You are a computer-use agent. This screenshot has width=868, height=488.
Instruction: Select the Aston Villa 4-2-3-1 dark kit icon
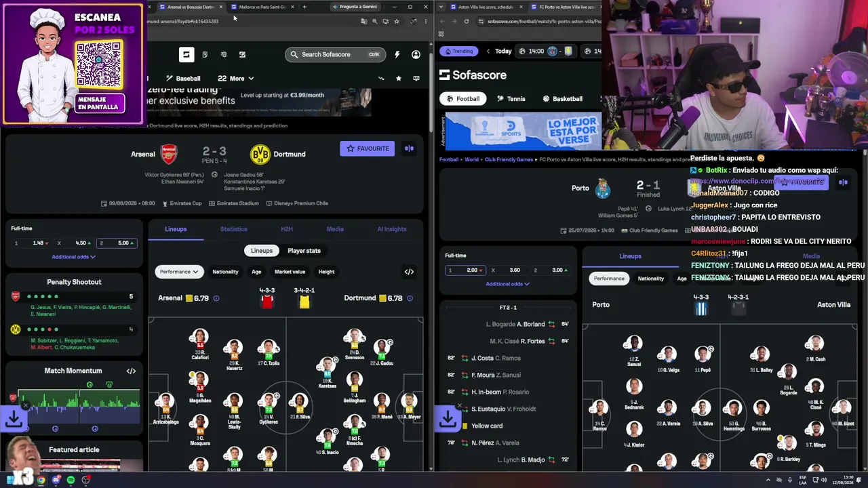[x=738, y=308]
